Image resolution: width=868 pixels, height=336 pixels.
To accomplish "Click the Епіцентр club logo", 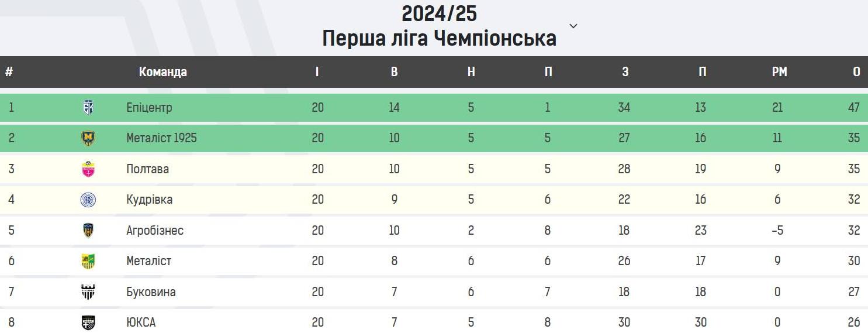I will point(88,108).
